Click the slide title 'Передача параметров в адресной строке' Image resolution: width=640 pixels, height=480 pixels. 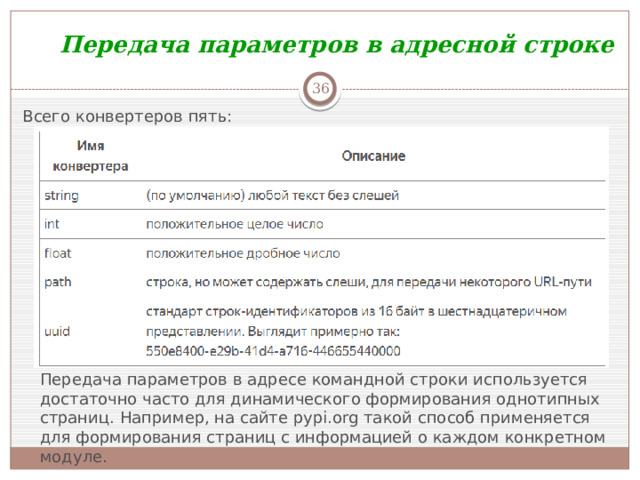[338, 44]
